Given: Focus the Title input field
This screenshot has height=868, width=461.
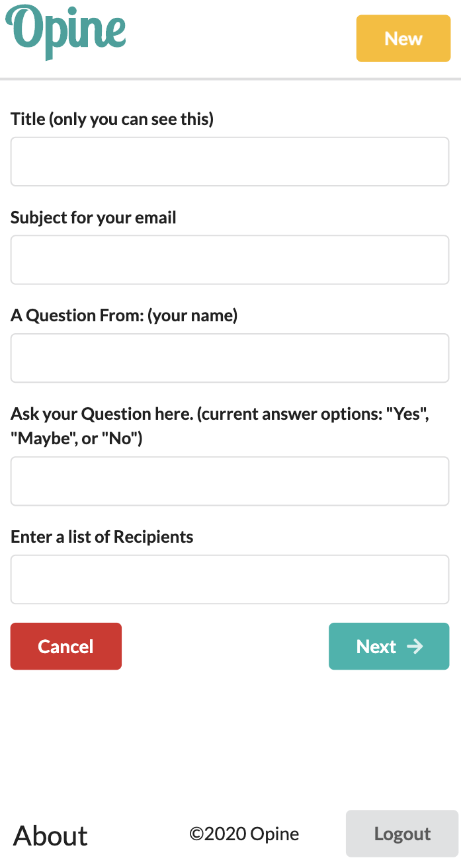Looking at the screenshot, I should [x=230, y=161].
